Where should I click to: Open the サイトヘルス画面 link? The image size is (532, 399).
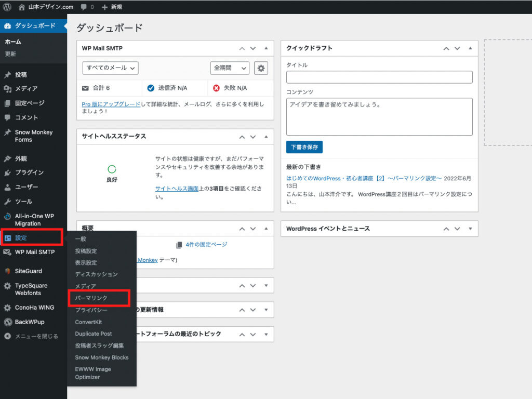177,189
